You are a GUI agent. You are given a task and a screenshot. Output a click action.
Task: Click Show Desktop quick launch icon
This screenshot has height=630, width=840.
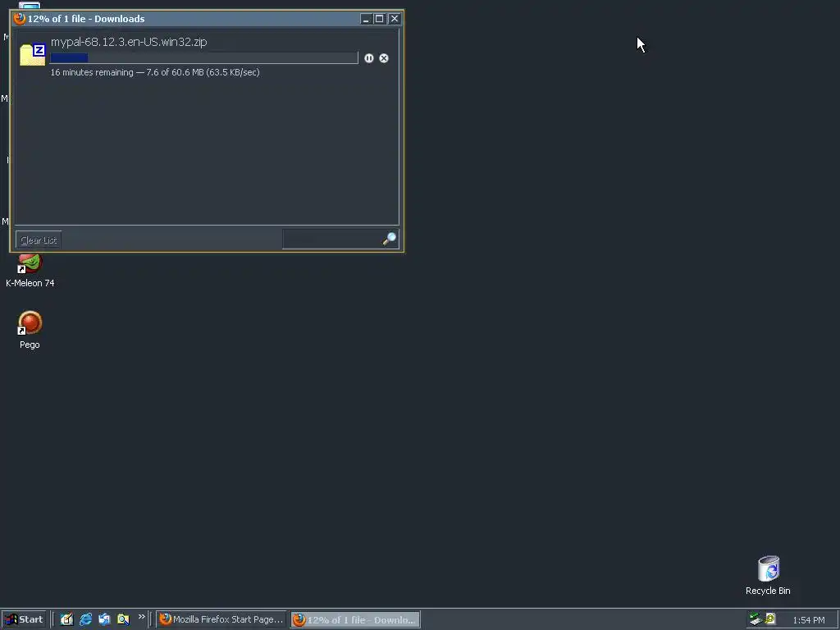tap(66, 619)
